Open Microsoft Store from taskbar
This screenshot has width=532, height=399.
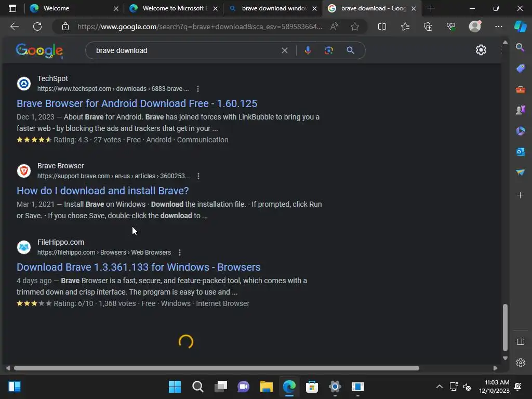[312, 387]
